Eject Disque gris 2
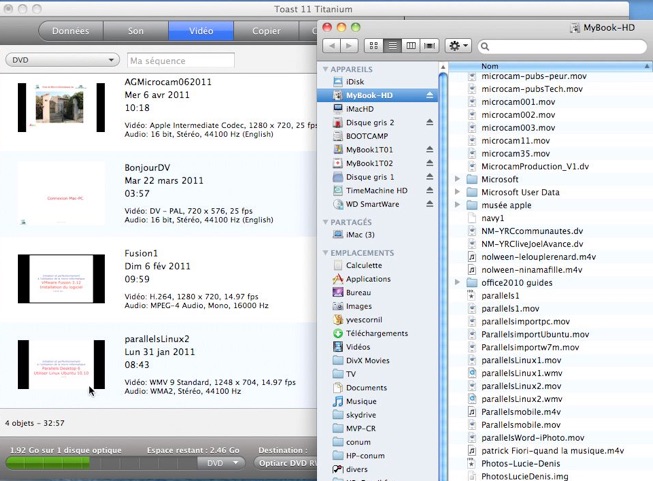 point(429,122)
